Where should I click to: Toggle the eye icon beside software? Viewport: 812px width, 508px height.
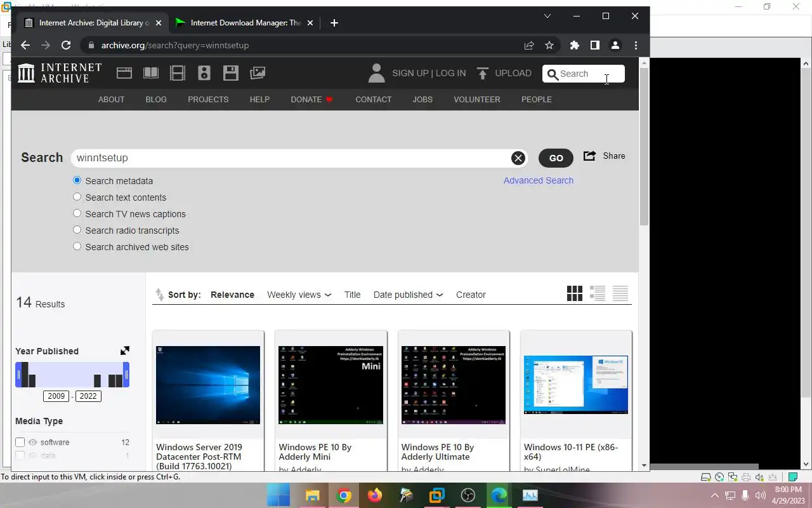[32, 442]
